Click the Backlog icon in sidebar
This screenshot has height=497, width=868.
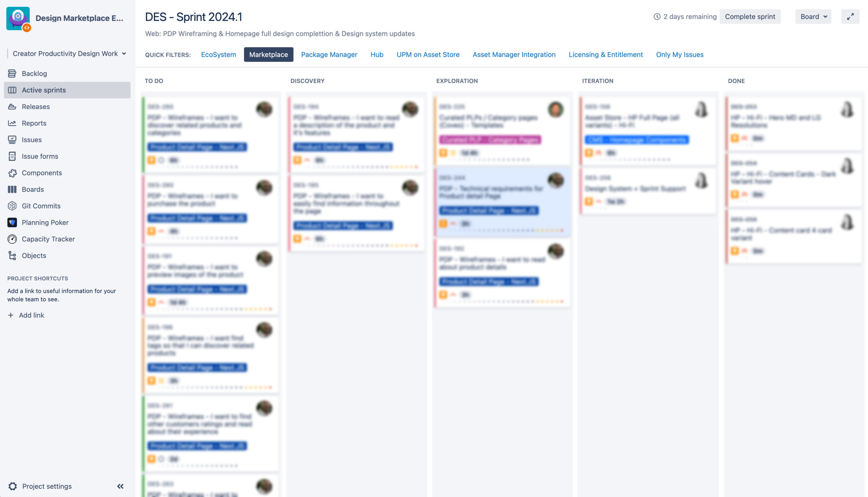coord(12,73)
